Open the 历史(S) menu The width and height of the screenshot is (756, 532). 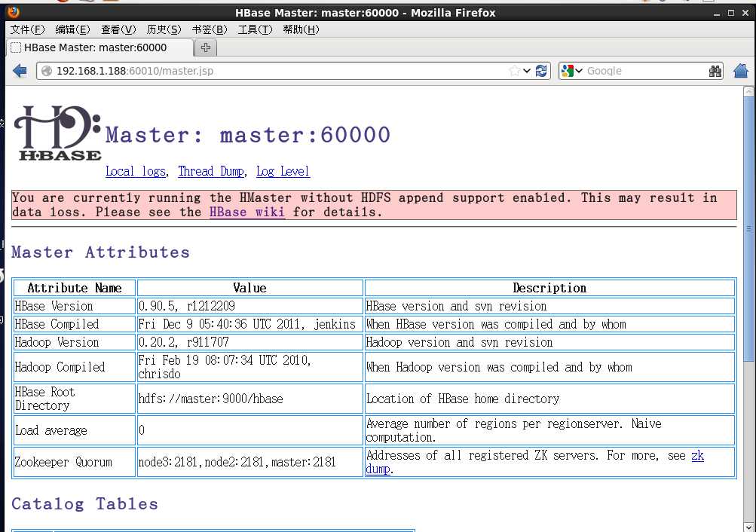pos(164,29)
